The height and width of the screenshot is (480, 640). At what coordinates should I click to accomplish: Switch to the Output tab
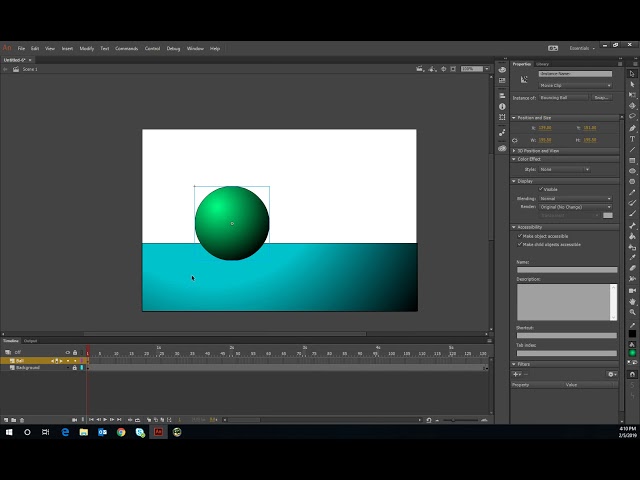[30, 341]
